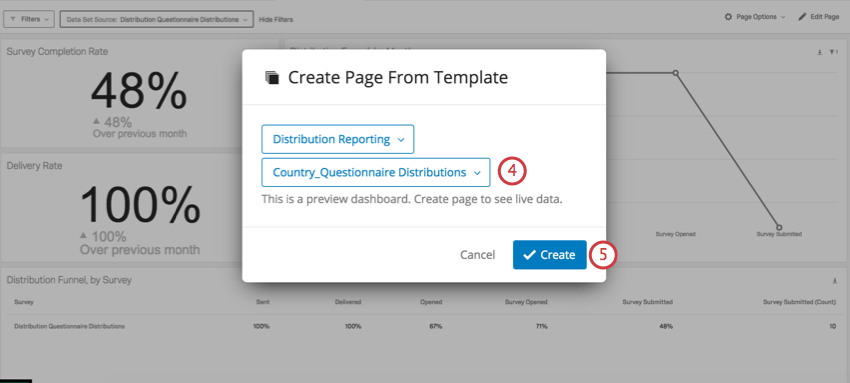Click the Hide Filters link
This screenshot has width=850, height=383.
(276, 20)
